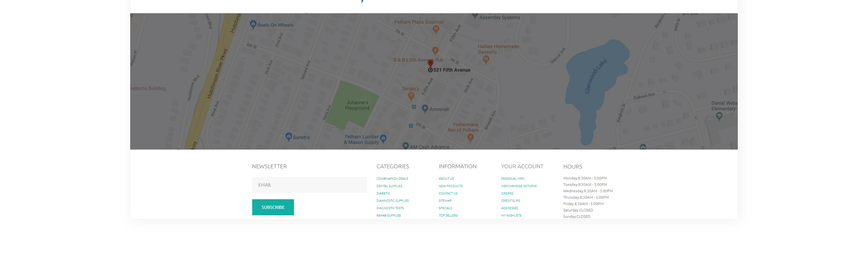The image size is (868, 271).
Task: Select the B & B's 5th Avenue Pub marker
Action: 435,51
